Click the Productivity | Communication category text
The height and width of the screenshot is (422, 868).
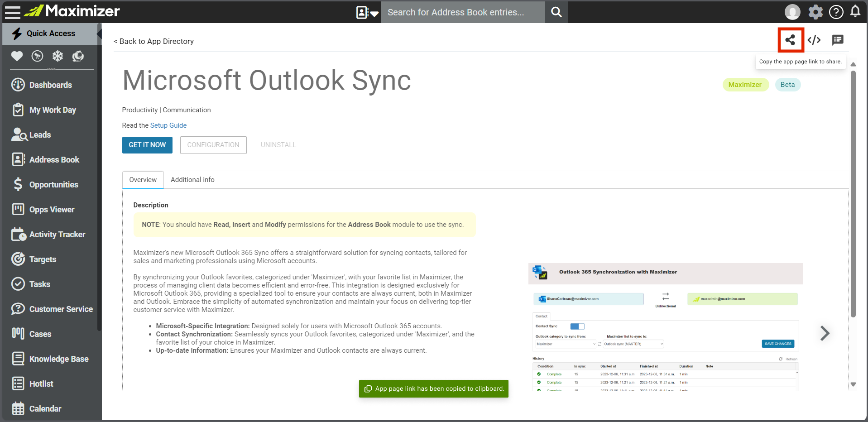click(167, 110)
